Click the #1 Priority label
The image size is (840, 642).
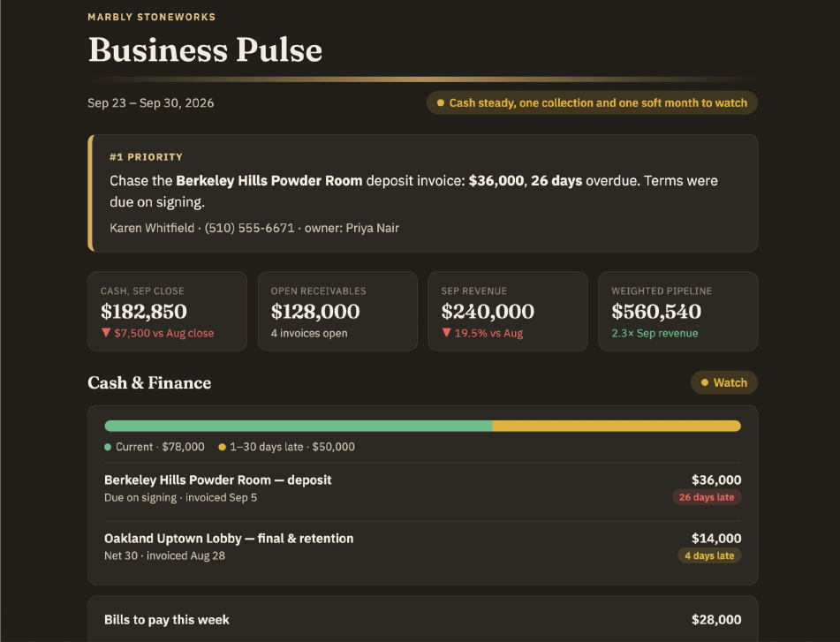147,157
